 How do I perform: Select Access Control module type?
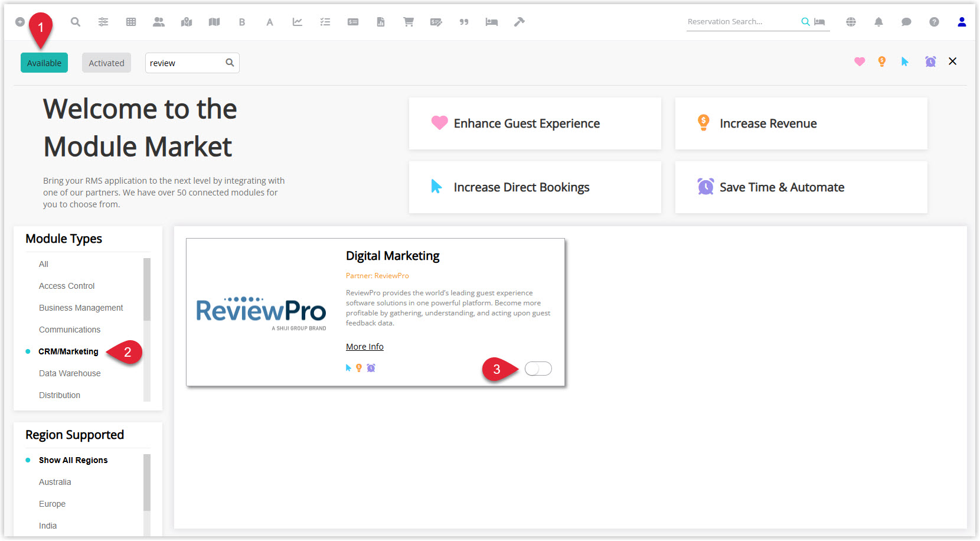67,286
